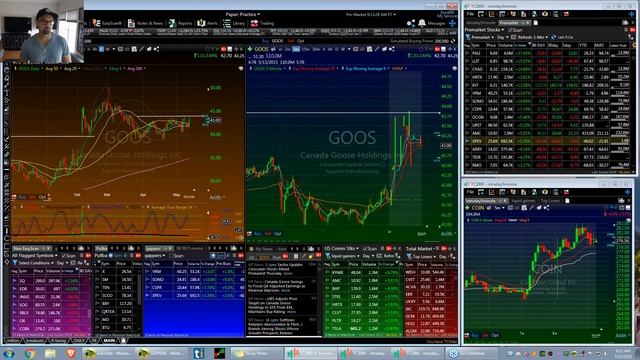This screenshot has height=360, width=640.
Task: Click the green plus icon beside COIN symbol
Action: [x=468, y=208]
